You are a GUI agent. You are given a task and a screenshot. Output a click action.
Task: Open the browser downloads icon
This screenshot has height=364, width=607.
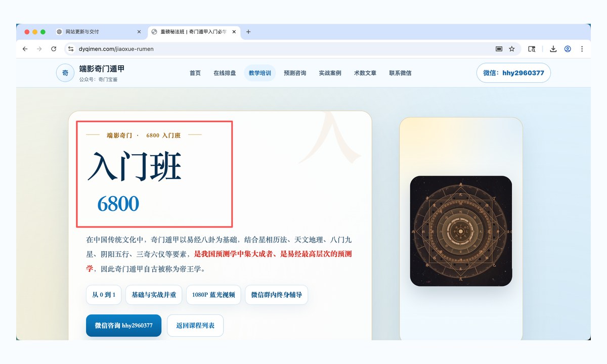[553, 49]
